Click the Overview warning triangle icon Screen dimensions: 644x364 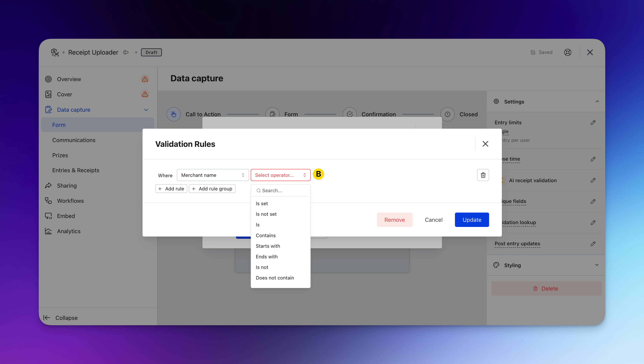(145, 79)
